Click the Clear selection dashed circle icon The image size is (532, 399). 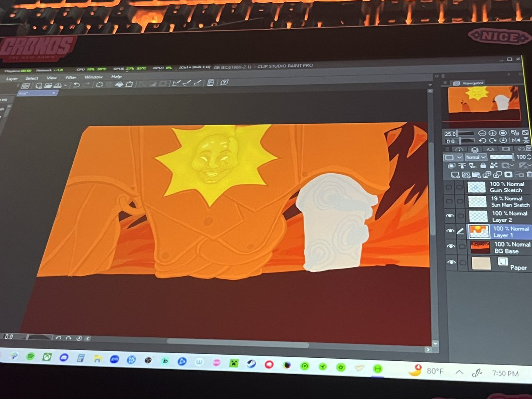coord(100,84)
